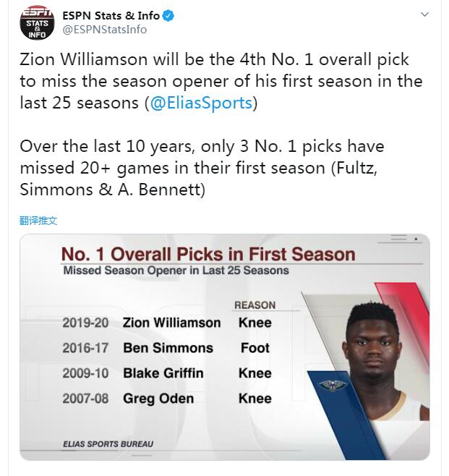Open the No. 1 Overall Picks image
Screen dimensions: 449x476
click(x=225, y=347)
